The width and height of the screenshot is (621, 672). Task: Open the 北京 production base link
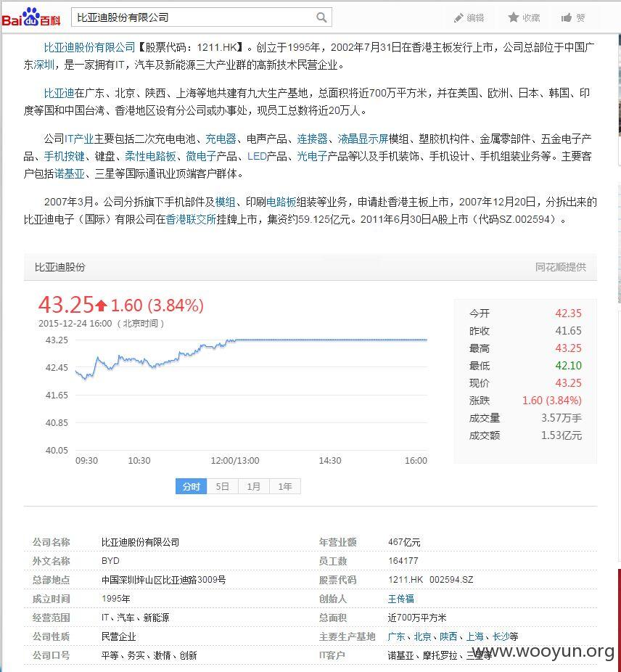(422, 636)
